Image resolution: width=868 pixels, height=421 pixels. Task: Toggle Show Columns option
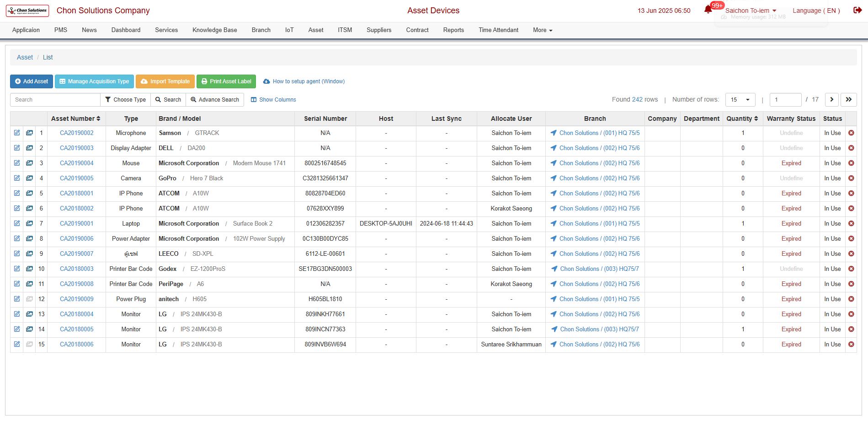click(x=273, y=99)
